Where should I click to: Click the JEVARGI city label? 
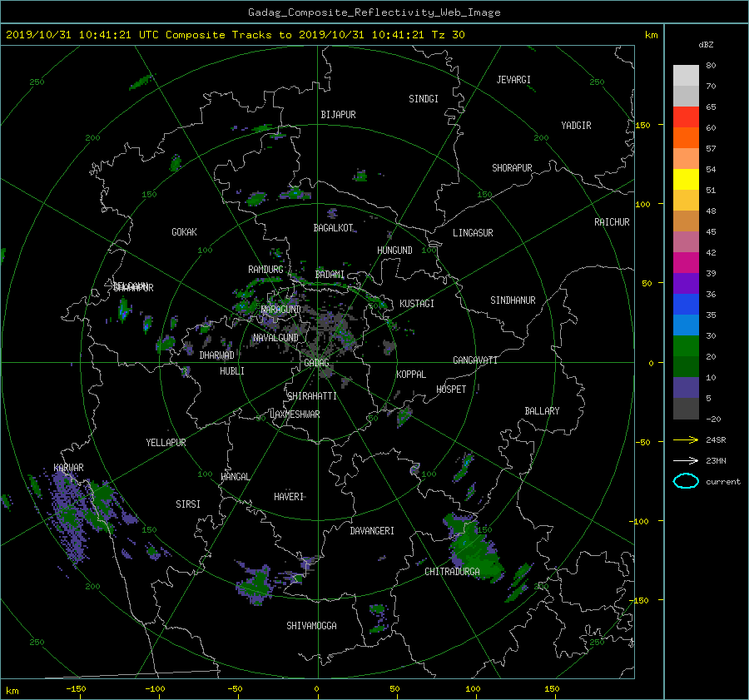tap(513, 80)
